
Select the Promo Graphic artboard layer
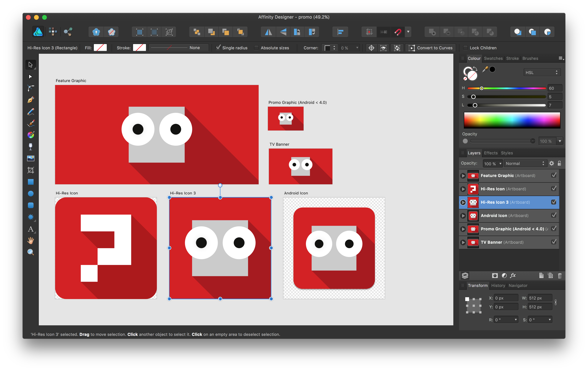(x=509, y=229)
